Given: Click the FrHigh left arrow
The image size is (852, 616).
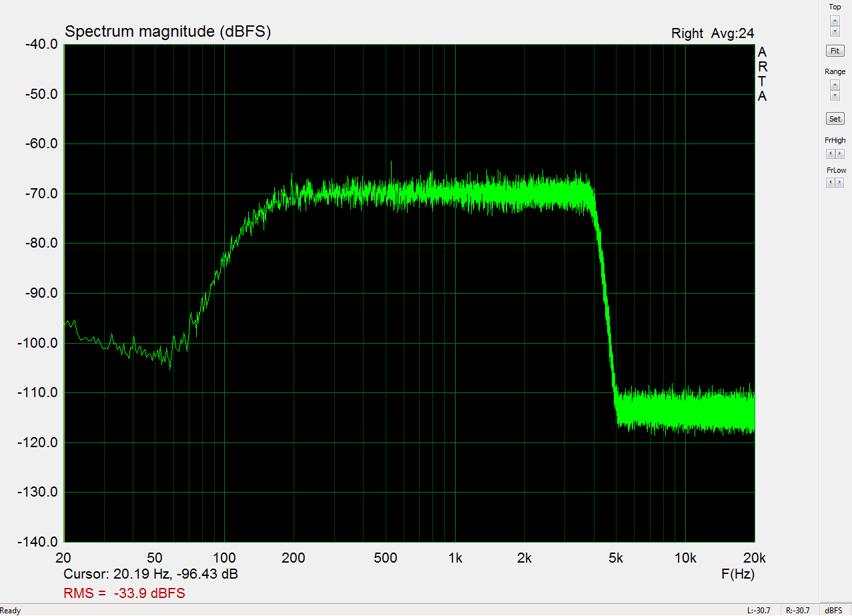Looking at the screenshot, I should coord(830,153).
